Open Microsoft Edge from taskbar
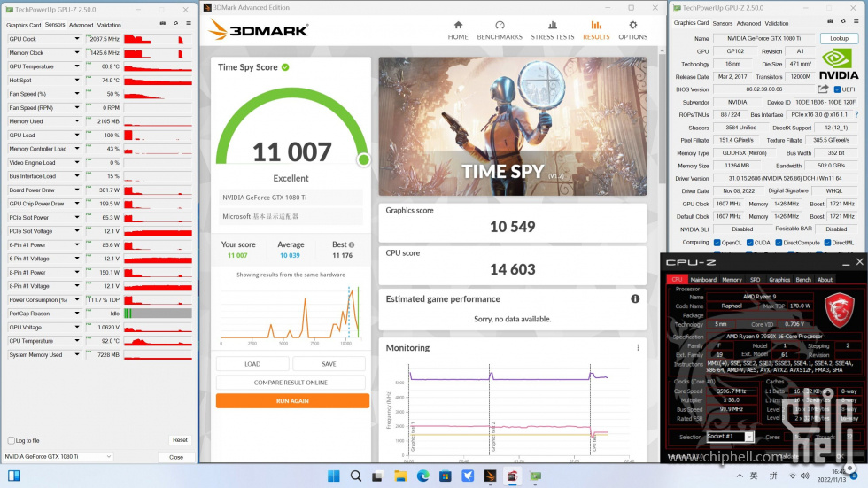This screenshot has width=868, height=488. click(423, 476)
